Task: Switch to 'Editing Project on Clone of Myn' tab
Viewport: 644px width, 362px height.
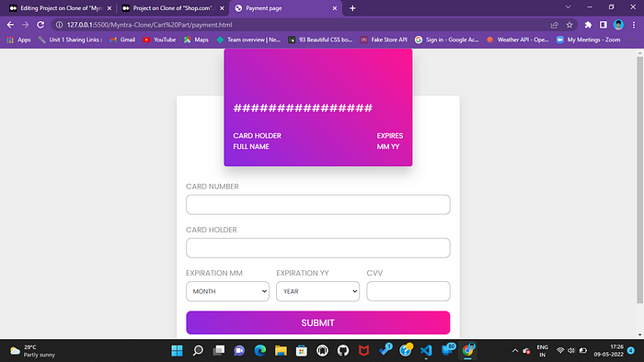Action: pos(60,8)
